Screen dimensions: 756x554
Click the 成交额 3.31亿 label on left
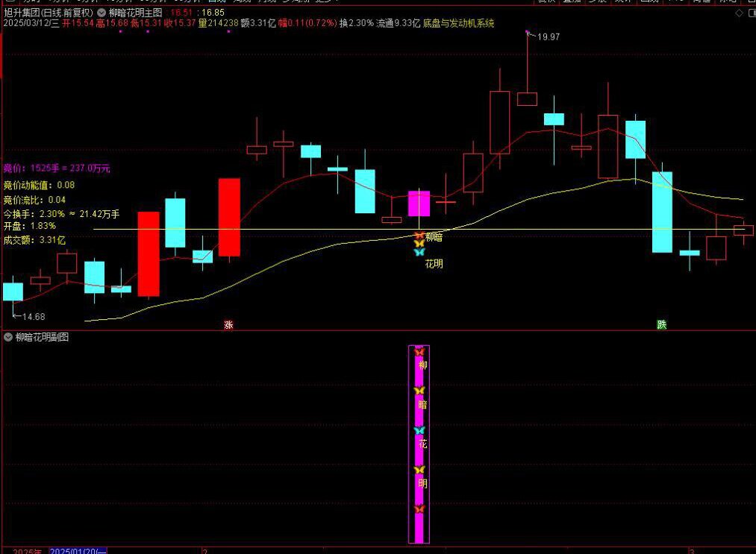(34, 240)
